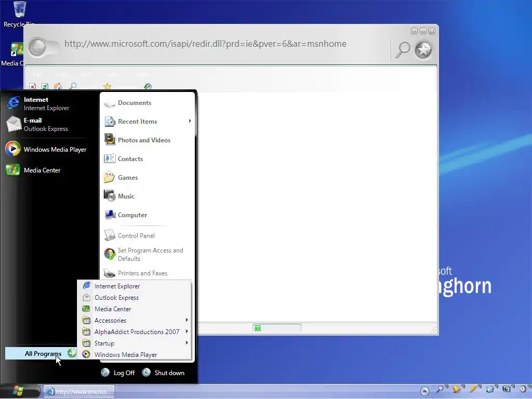Click the All Programs button
Image resolution: width=532 pixels, height=399 pixels.
point(41,353)
